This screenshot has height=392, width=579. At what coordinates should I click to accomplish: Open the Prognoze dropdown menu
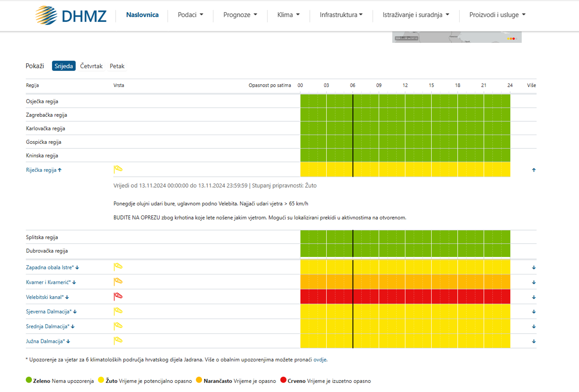(x=240, y=15)
